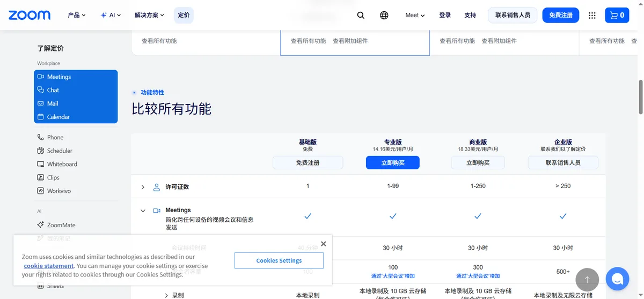Click the 1-99 license count cell

tap(393, 186)
